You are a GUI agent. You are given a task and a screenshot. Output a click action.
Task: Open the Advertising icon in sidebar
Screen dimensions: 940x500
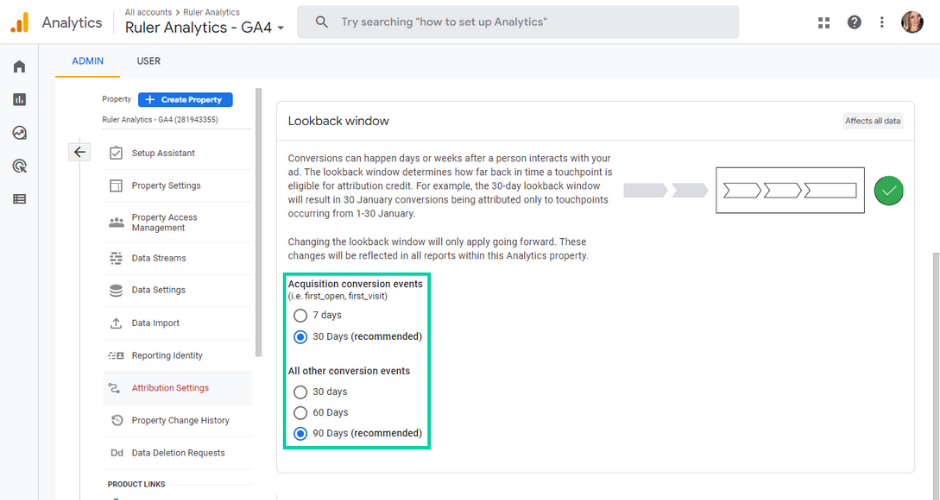pos(19,166)
